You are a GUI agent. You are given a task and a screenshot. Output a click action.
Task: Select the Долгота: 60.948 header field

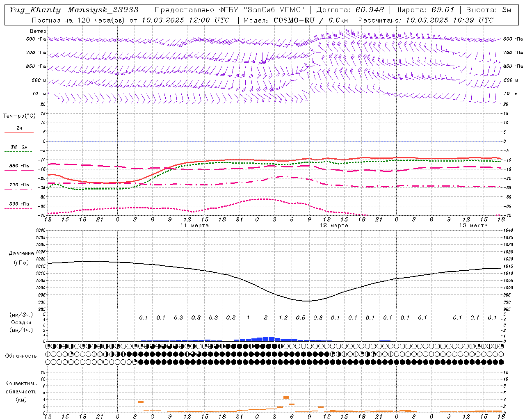tap(350, 10)
